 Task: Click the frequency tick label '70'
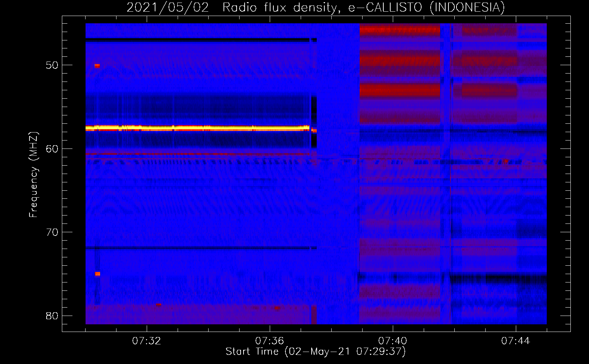[52, 232]
